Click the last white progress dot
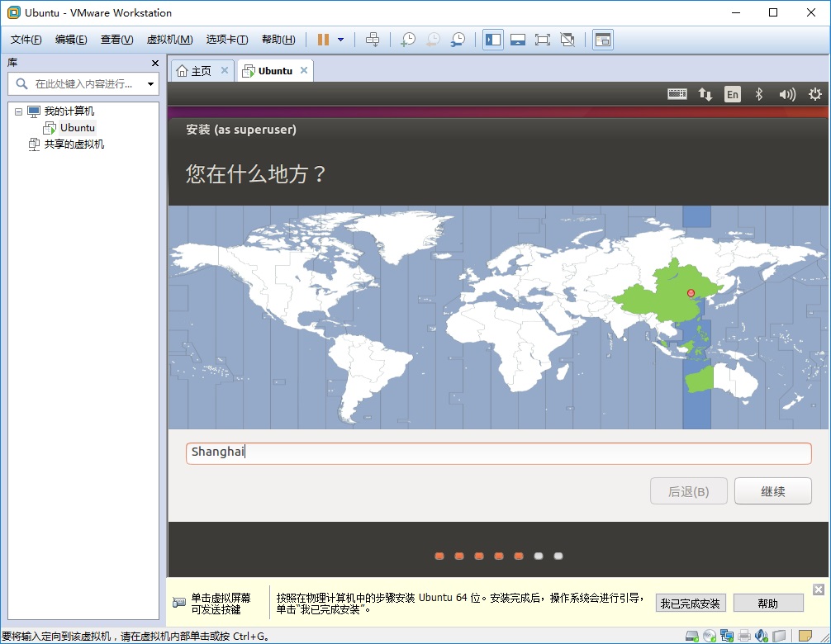 click(x=558, y=556)
